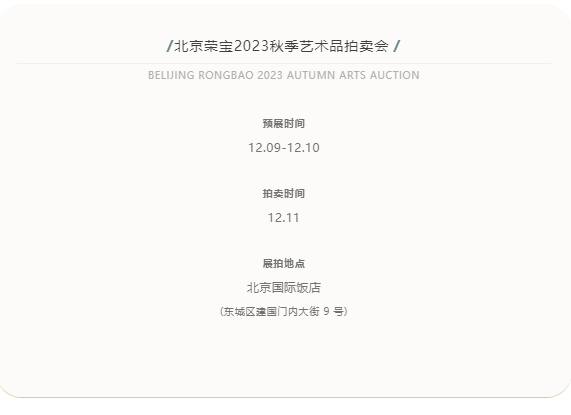The width and height of the screenshot is (571, 415).
Task: Click the word RONGBAO in the subtitle
Action: tap(226, 75)
